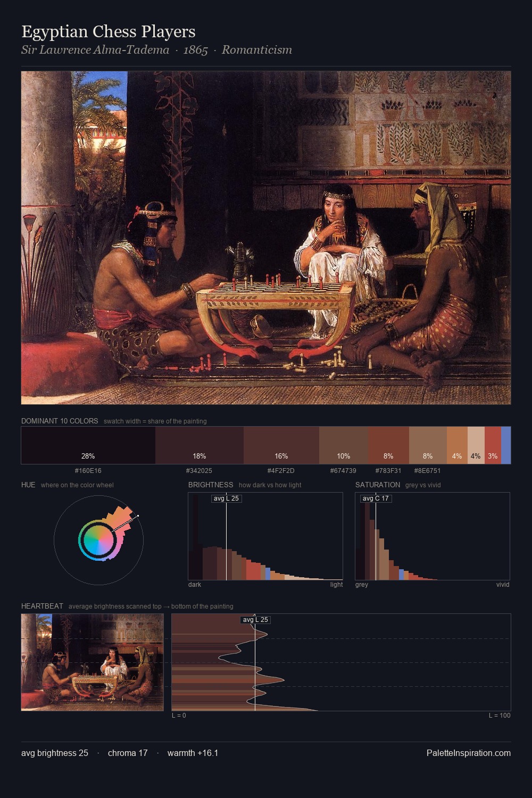Screen dimensions: 532x798
Task: Click the heartbeat brightness curve chart
Action: pyautogui.click(x=341, y=662)
